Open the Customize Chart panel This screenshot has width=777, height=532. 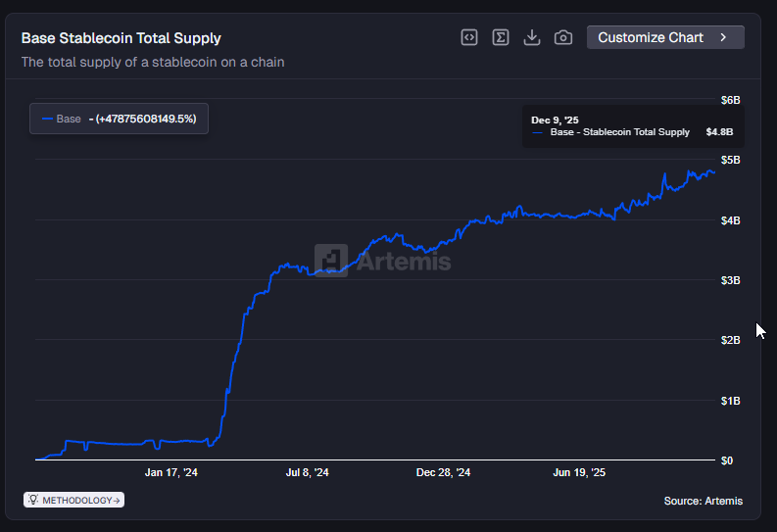[x=665, y=37]
